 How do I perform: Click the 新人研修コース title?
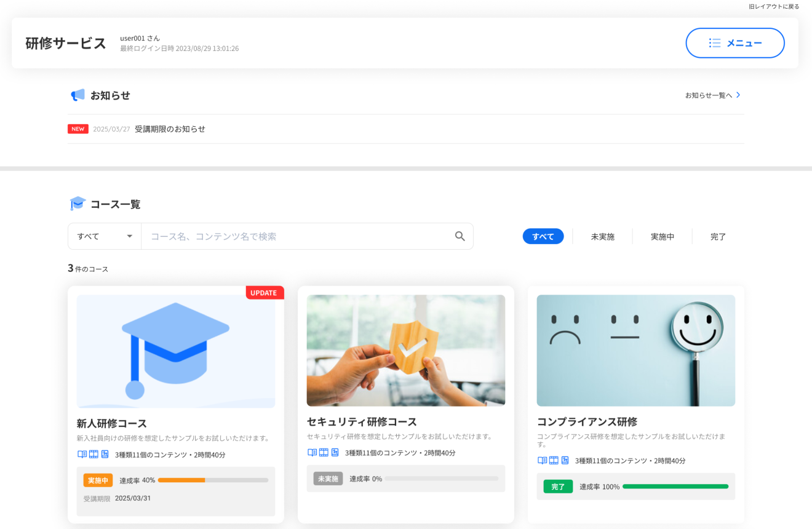point(112,423)
